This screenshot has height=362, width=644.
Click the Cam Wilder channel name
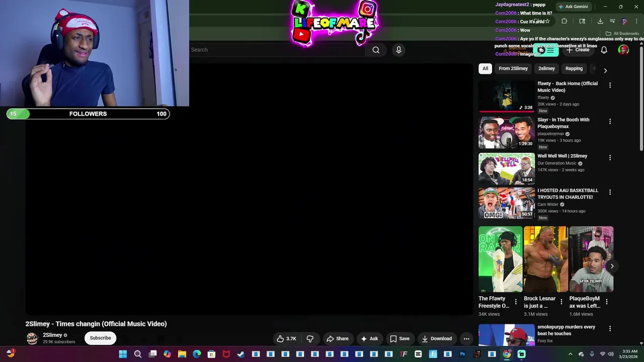coord(548,205)
